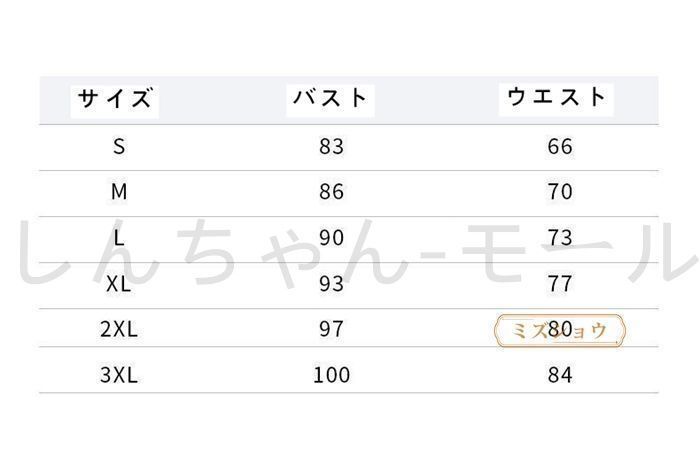Click the サイズ column header
Screen dimensions: 700x473
115,98
